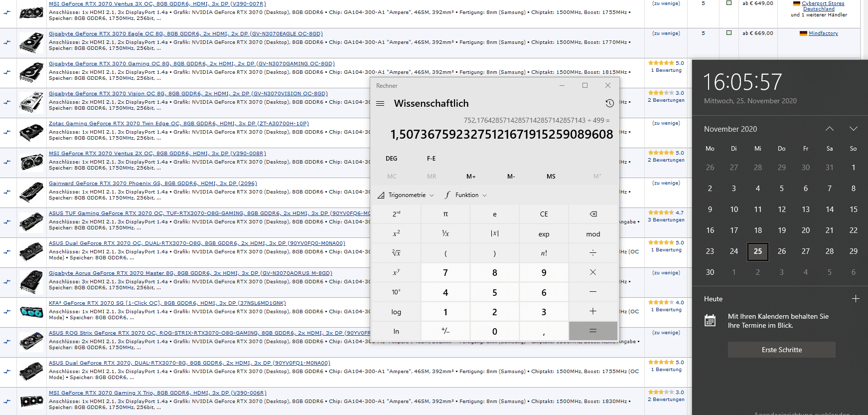Image resolution: width=868 pixels, height=415 pixels.
Task: Open KFA2 GeForce RTX 3070 SG link
Action: click(x=167, y=303)
